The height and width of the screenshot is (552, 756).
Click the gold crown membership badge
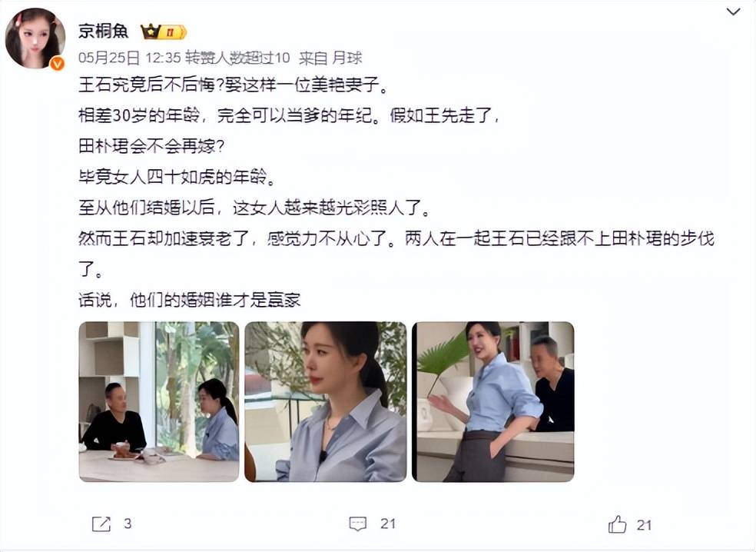(x=150, y=32)
